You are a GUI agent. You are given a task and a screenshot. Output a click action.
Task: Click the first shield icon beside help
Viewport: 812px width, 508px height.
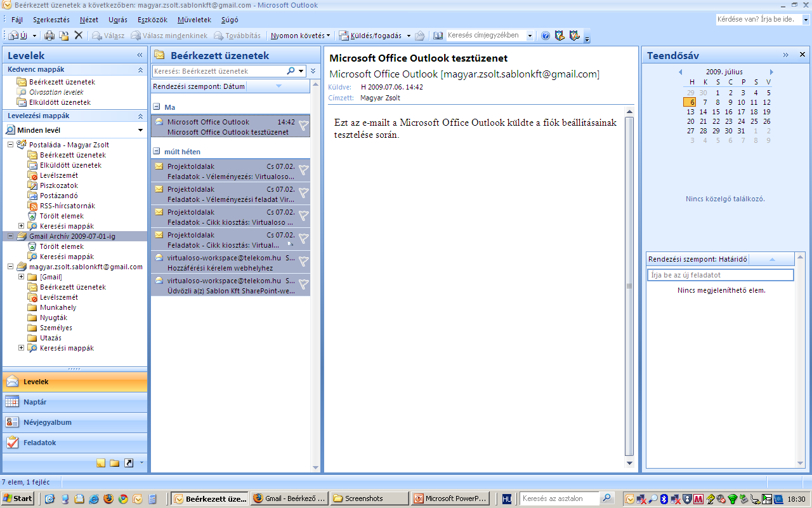560,36
